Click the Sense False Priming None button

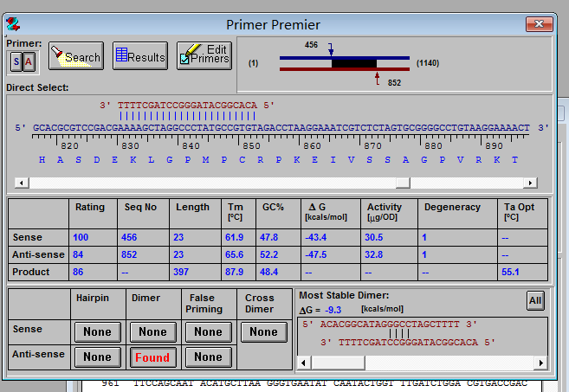209,331
